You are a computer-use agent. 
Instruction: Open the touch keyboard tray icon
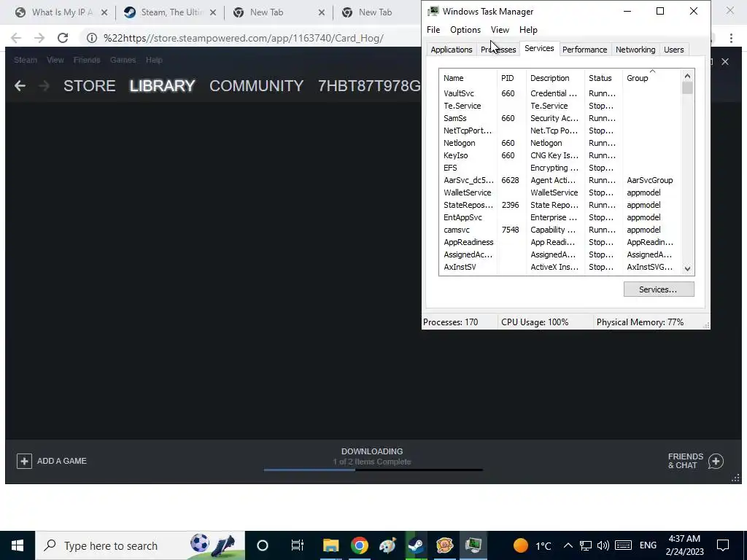click(623, 545)
